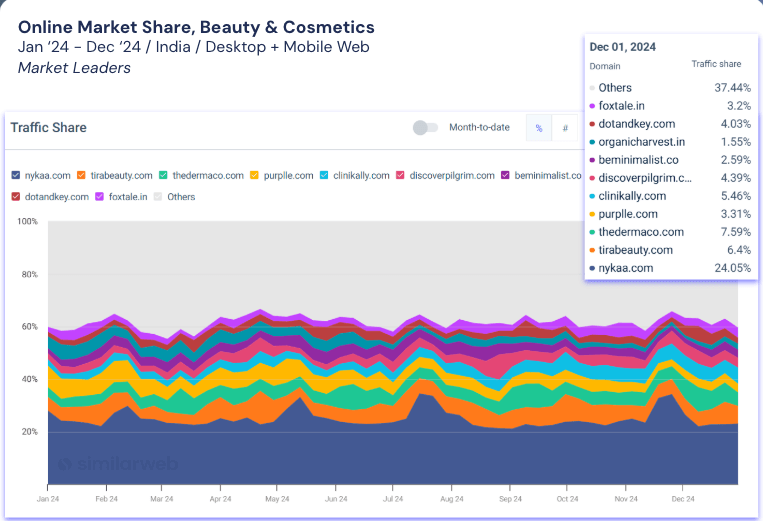Uncheck the purplle.com legend checkbox
This screenshot has width=763, height=521.
click(x=254, y=175)
